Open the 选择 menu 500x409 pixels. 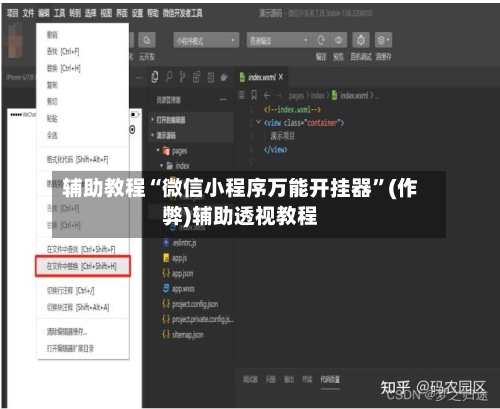(x=90, y=13)
